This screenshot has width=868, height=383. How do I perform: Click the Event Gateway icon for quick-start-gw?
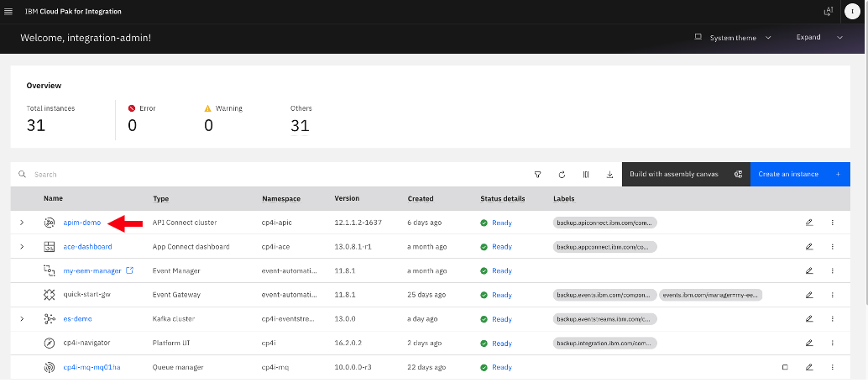50,295
